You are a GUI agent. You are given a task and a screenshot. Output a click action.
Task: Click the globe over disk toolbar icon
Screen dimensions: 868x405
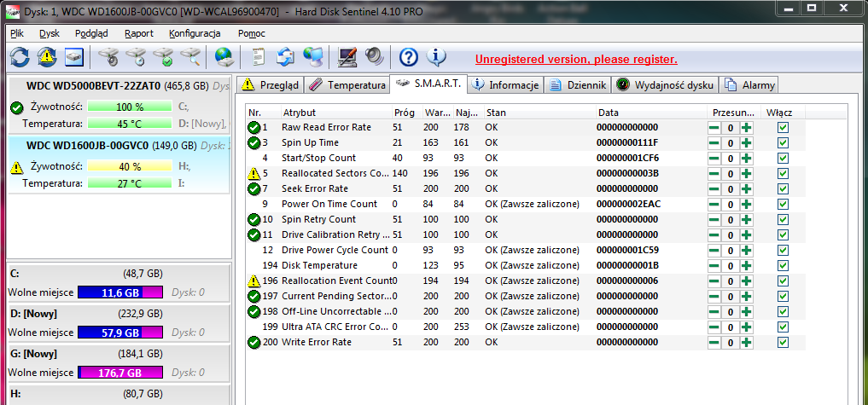coord(224,56)
